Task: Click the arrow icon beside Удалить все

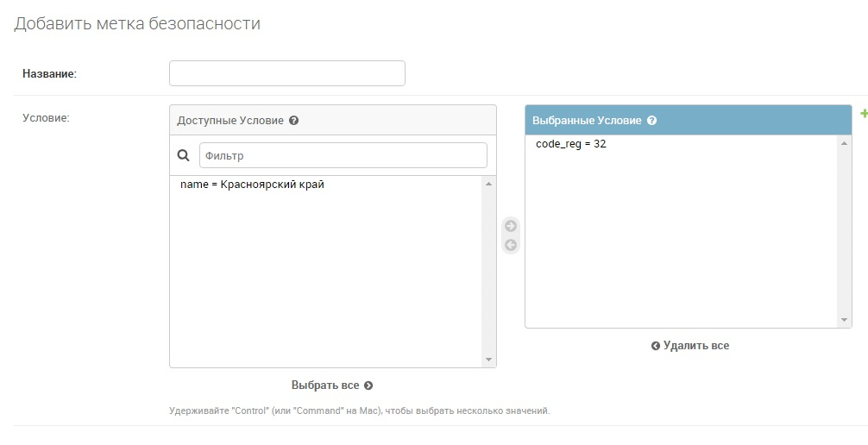Action: (x=656, y=346)
